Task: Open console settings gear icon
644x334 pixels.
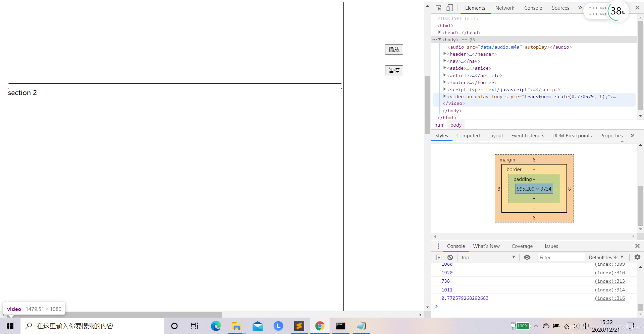Action: (637, 257)
